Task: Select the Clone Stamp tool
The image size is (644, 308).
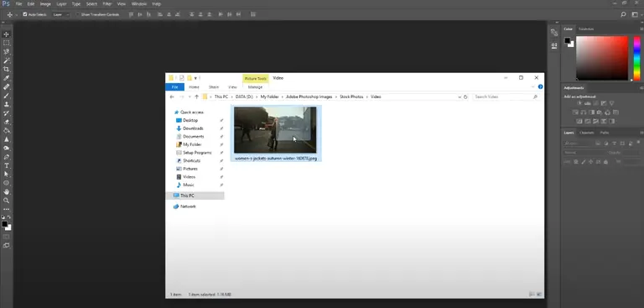Action: (x=6, y=104)
